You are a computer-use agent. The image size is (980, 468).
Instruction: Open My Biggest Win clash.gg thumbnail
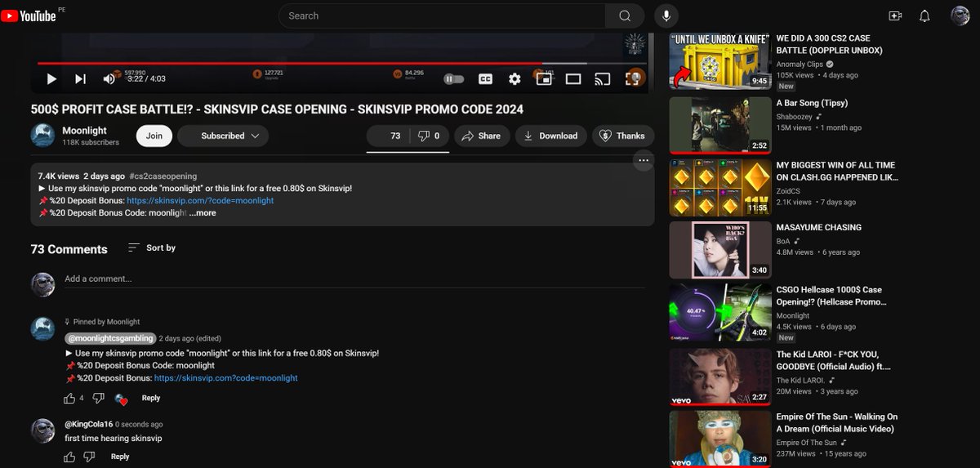(x=719, y=188)
